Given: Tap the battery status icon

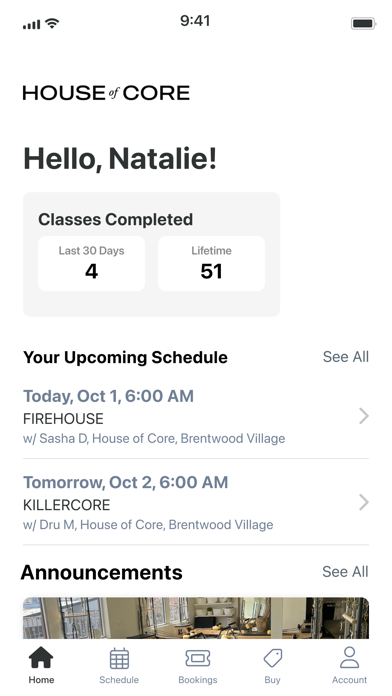Looking at the screenshot, I should click(364, 24).
